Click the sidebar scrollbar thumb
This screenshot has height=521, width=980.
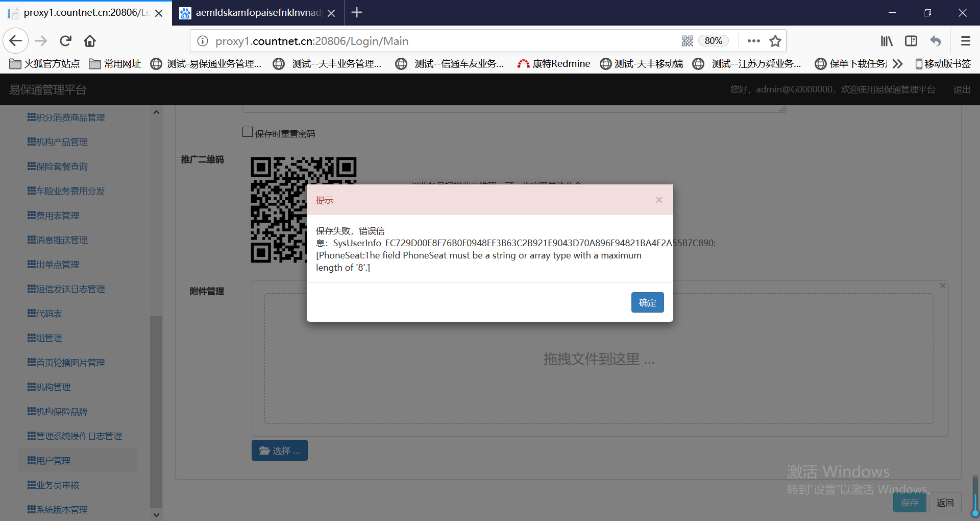click(x=156, y=412)
